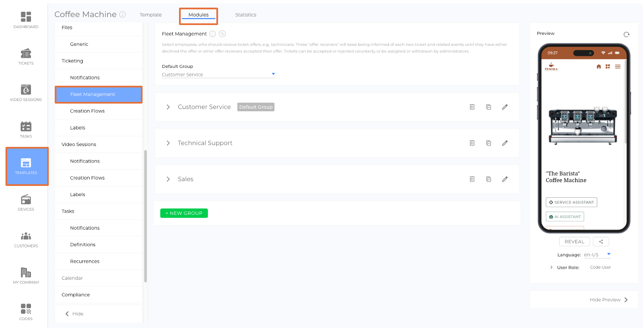Switch to the Template tab
The height and width of the screenshot is (329, 644).
click(151, 15)
